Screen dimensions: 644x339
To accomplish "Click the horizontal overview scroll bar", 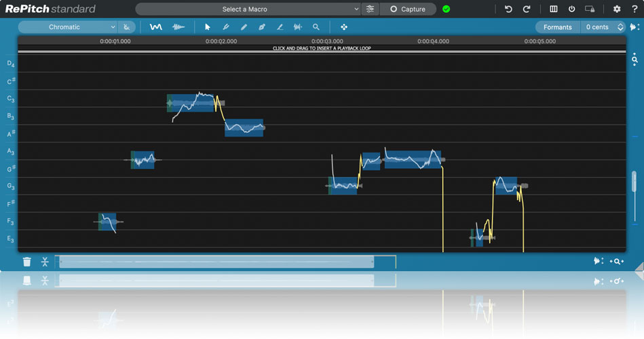I will (x=216, y=262).
